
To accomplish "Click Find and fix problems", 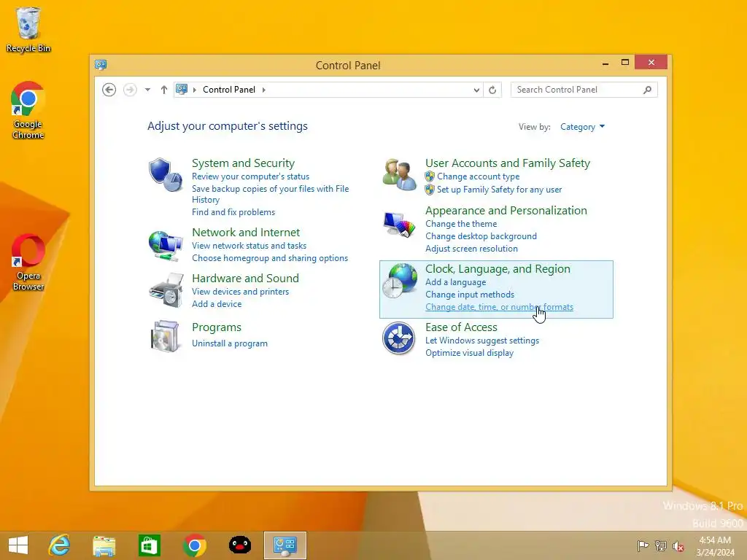I will [233, 212].
